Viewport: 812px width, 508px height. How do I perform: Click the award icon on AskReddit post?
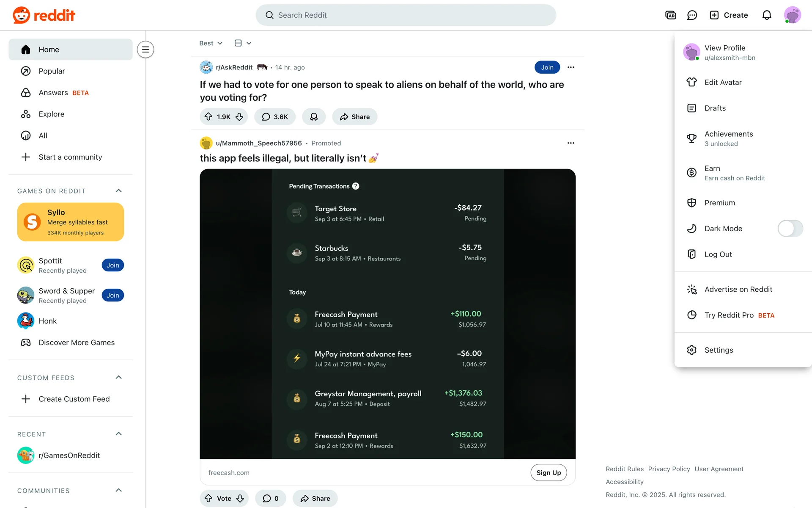[314, 117]
